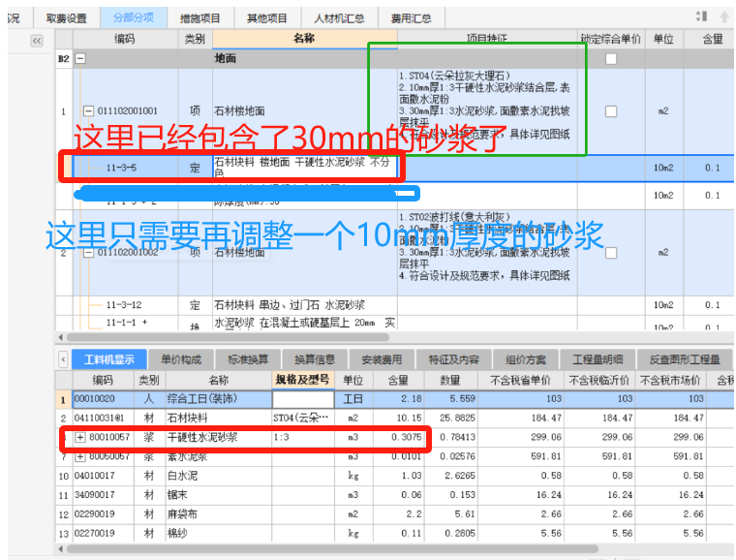Select the 工程量明细 bottom tab
The width and height of the screenshot is (736, 560).
598,359
